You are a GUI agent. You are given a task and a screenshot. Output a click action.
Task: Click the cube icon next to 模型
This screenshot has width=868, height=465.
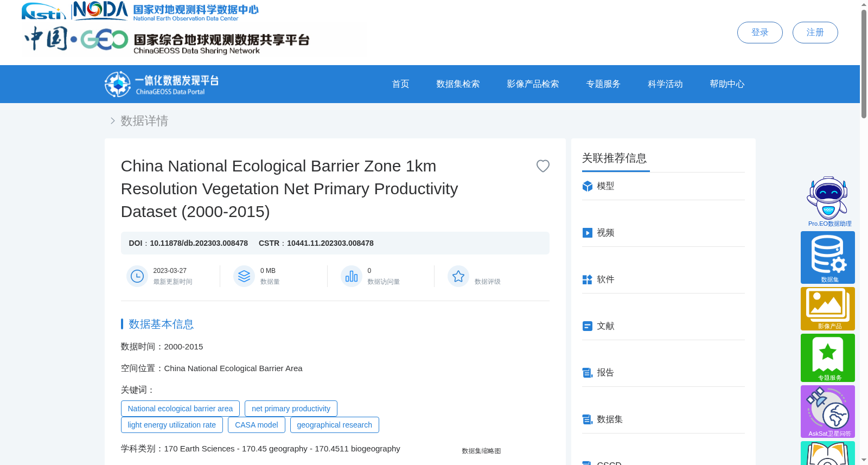coord(588,186)
